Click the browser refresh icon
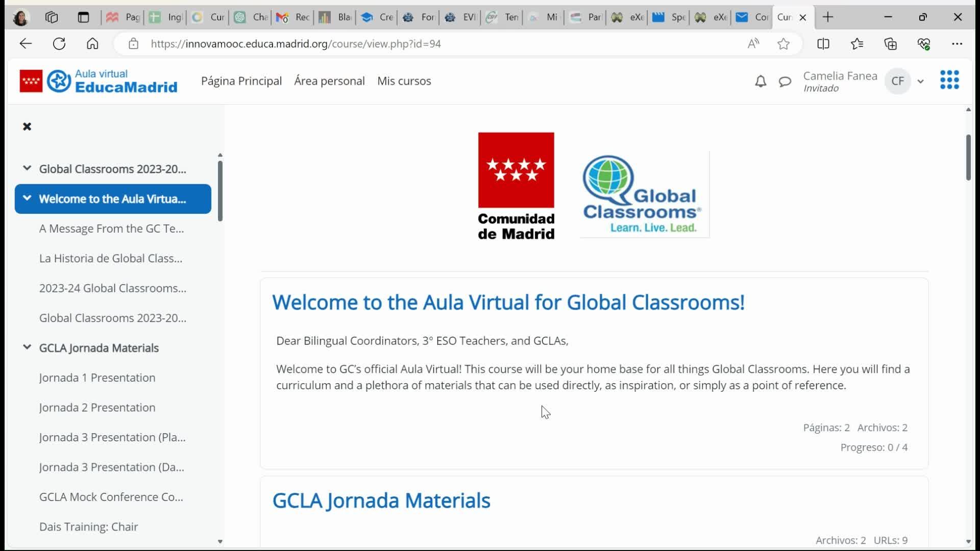 coord(59,44)
